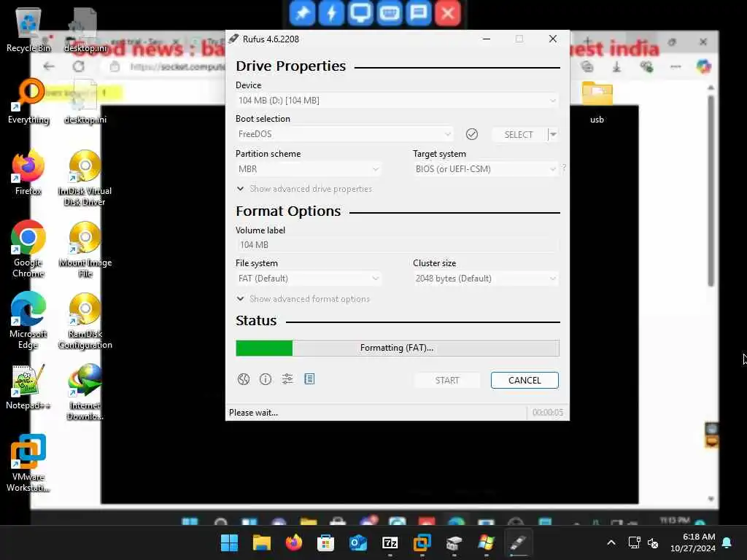Screen dimensions: 747x560
Task: Click the checksum checkmark icon beside FreeDOS
Action: pyautogui.click(x=472, y=134)
